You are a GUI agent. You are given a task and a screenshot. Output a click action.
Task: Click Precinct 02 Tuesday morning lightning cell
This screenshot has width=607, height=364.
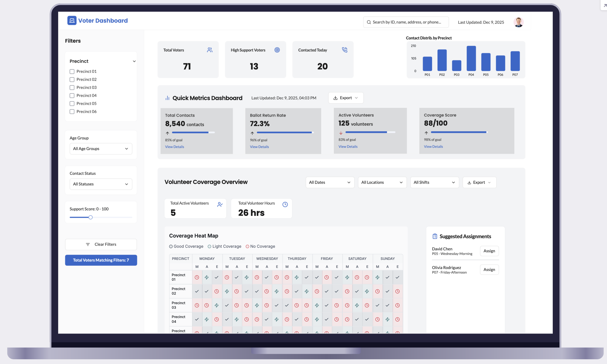[x=227, y=291]
